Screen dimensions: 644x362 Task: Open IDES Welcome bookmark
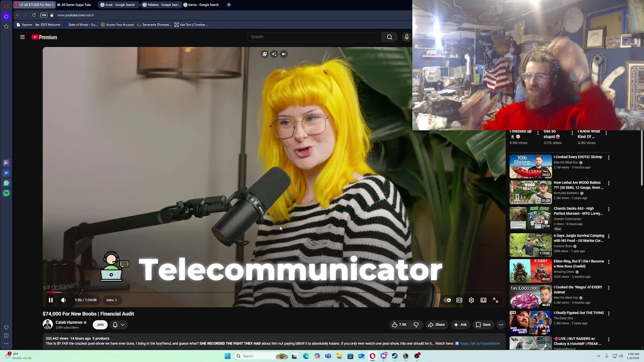coord(48,25)
